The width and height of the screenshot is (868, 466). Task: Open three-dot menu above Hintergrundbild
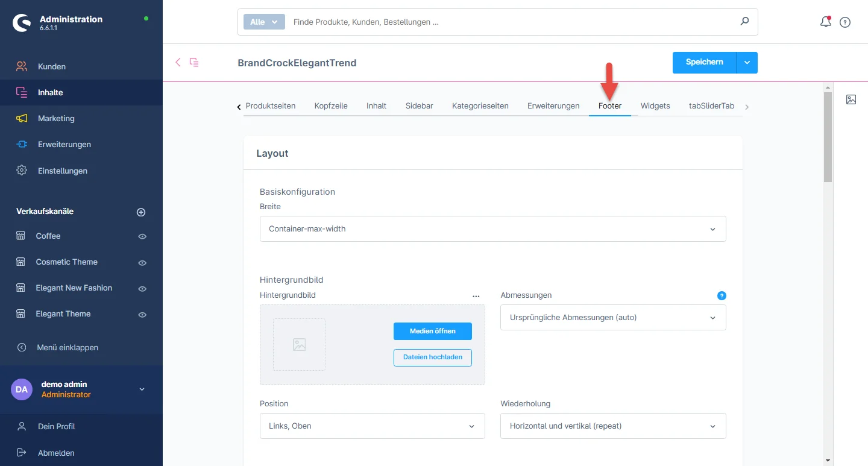476,296
